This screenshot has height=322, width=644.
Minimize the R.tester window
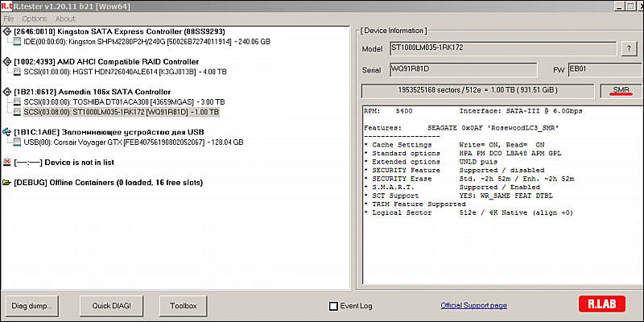[619, 6]
